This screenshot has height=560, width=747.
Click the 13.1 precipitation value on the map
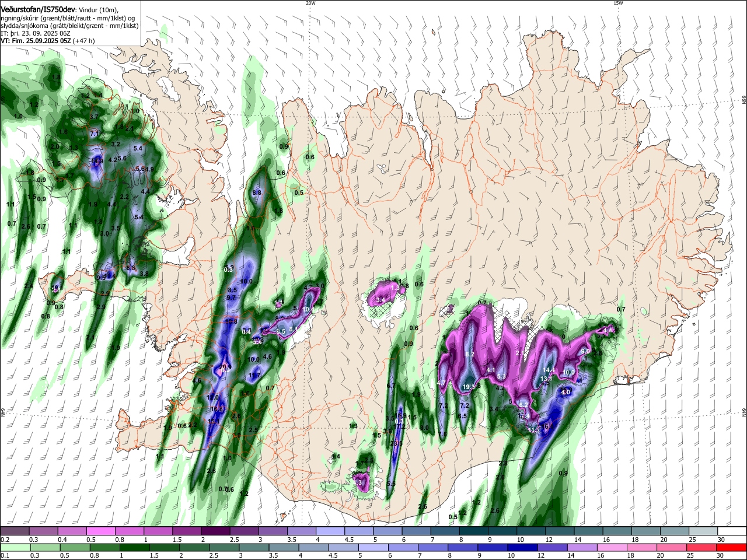coord(546,379)
